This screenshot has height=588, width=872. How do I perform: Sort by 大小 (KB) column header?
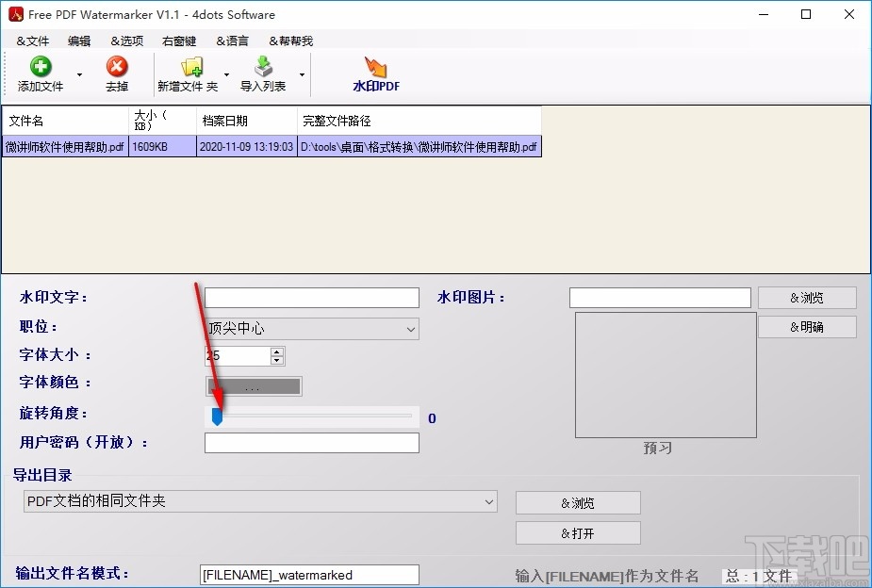tap(162, 121)
